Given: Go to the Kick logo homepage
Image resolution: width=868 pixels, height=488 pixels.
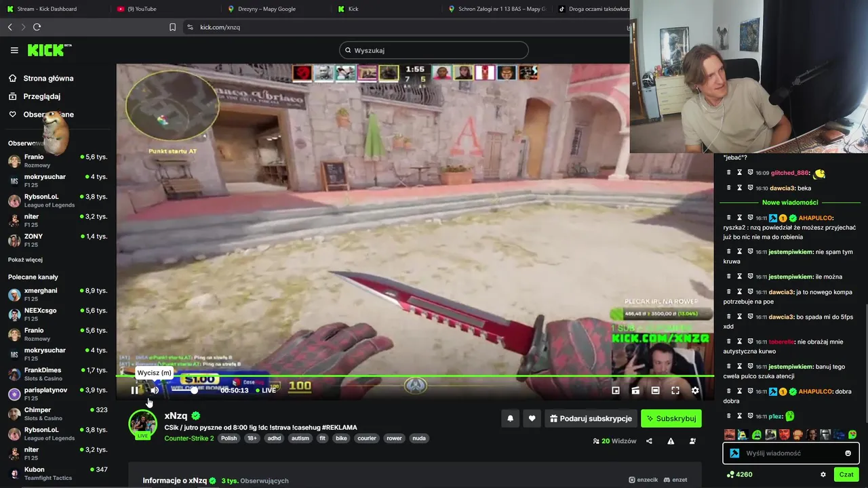Looking at the screenshot, I should pyautogui.click(x=49, y=50).
